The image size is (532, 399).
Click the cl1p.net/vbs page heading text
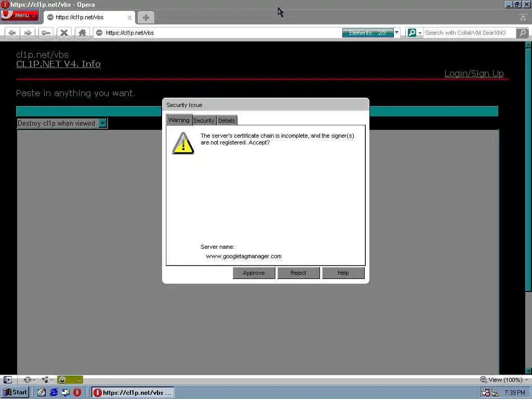pos(43,55)
